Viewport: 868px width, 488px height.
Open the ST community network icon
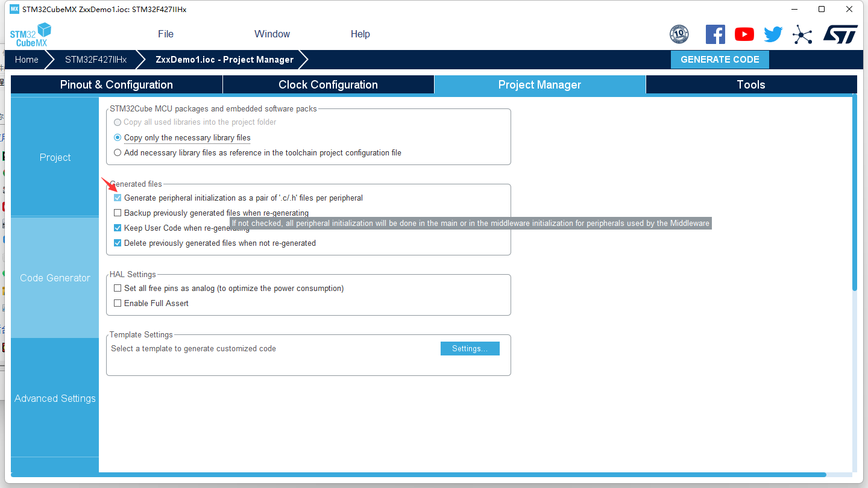pos(802,34)
